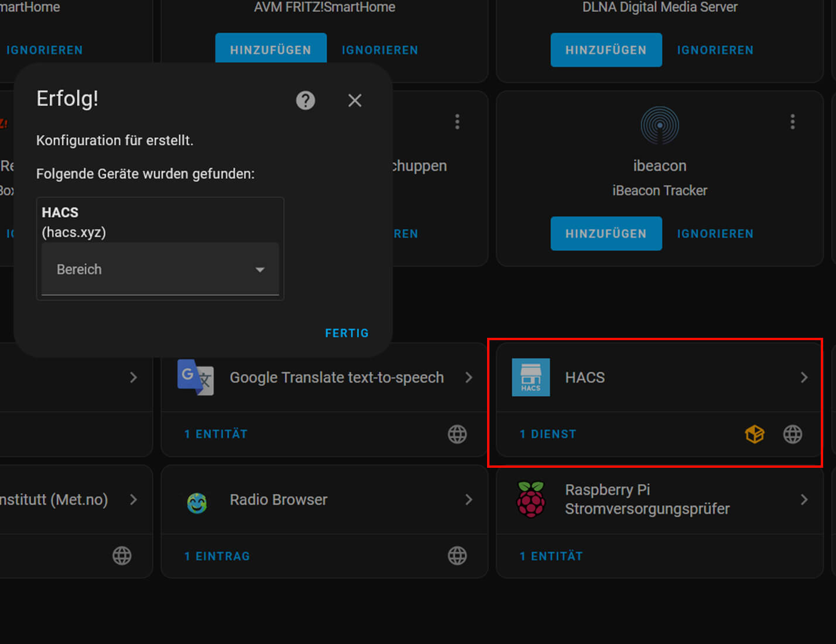
Task: Expand Google Translate text-to-speech chevron
Action: (x=468, y=378)
